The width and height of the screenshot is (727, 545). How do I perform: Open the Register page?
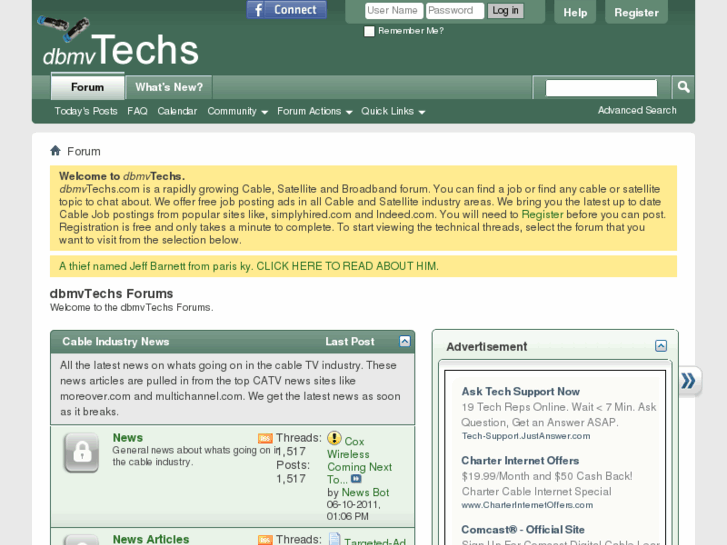point(636,13)
